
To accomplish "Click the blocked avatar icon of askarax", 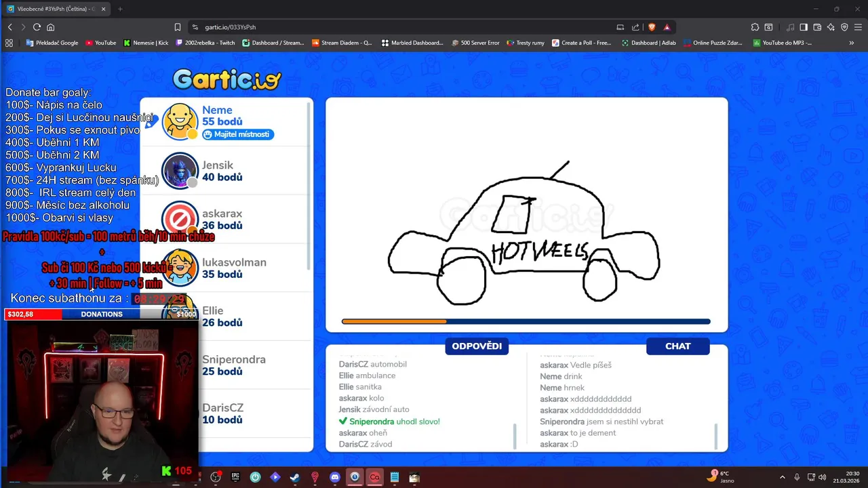I will coord(180,219).
